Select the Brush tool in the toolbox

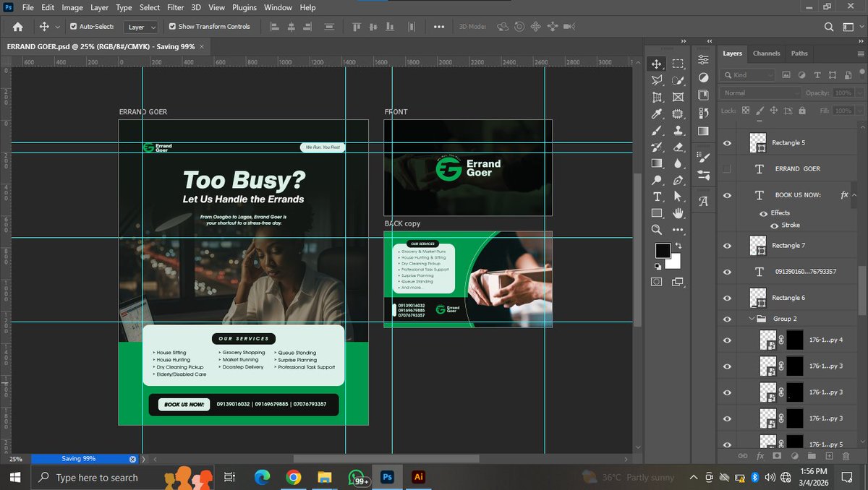tap(657, 131)
